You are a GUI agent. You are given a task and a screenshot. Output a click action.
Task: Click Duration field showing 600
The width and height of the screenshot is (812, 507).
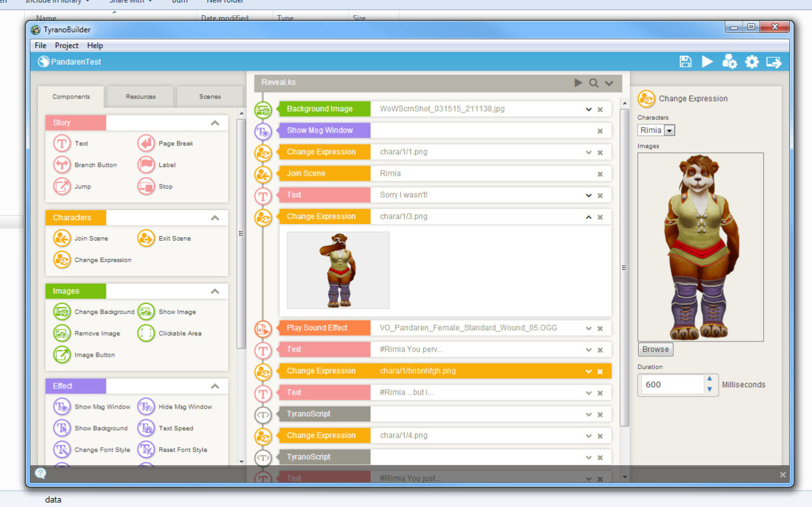point(672,385)
